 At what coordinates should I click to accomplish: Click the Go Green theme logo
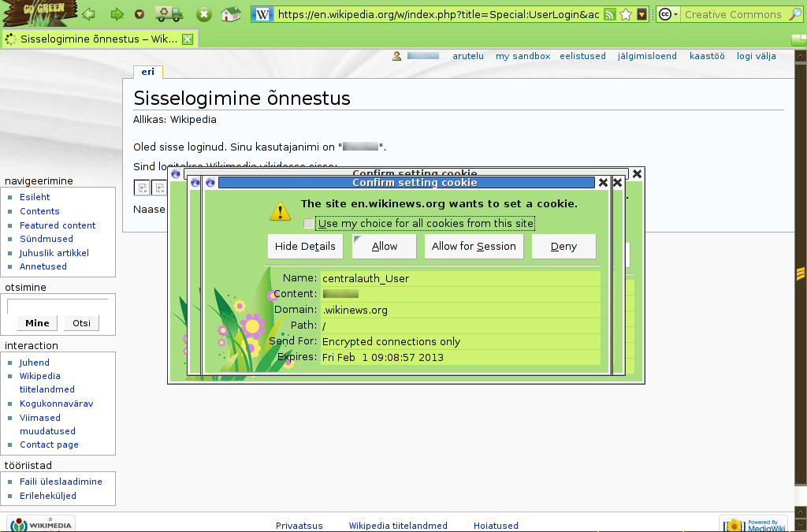41,13
